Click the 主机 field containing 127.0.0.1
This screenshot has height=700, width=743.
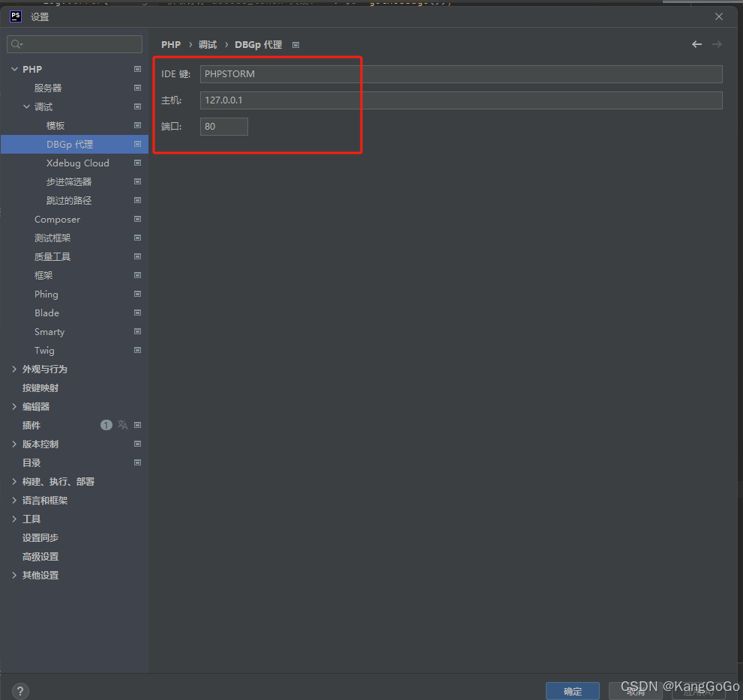point(461,100)
